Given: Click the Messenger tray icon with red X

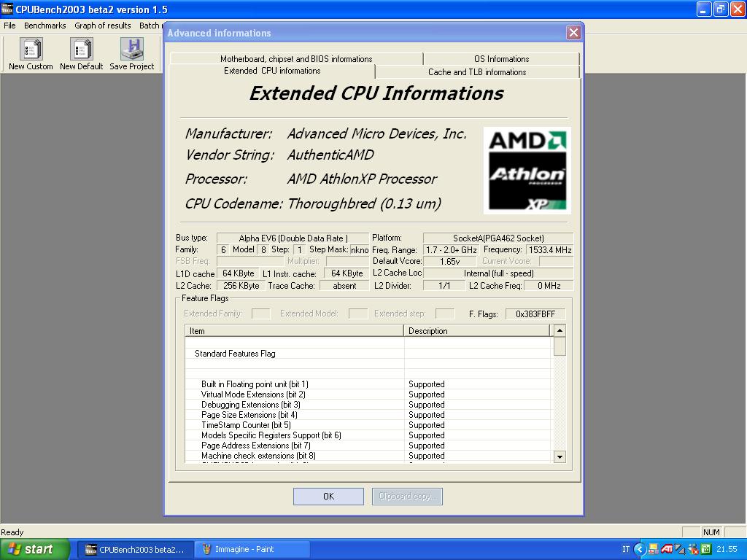Looking at the screenshot, I should tap(693, 549).
